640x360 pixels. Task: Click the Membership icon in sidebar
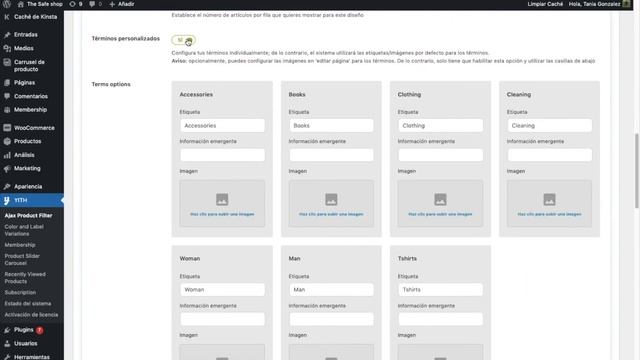pos(7,110)
